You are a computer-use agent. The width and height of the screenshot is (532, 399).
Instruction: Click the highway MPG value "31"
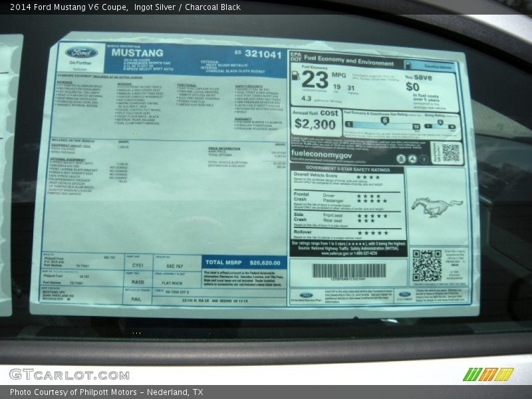(351, 88)
